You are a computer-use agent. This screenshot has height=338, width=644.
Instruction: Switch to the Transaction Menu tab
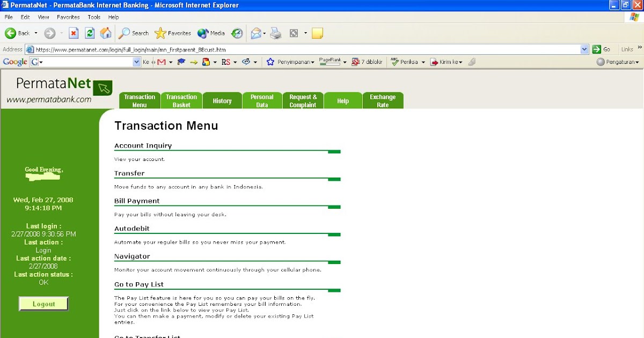click(140, 101)
